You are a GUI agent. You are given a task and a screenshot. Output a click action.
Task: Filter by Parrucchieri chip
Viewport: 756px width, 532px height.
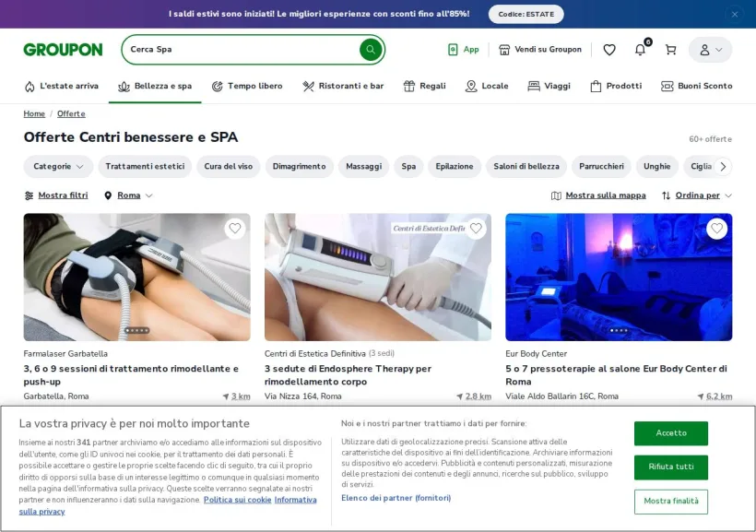pos(601,166)
